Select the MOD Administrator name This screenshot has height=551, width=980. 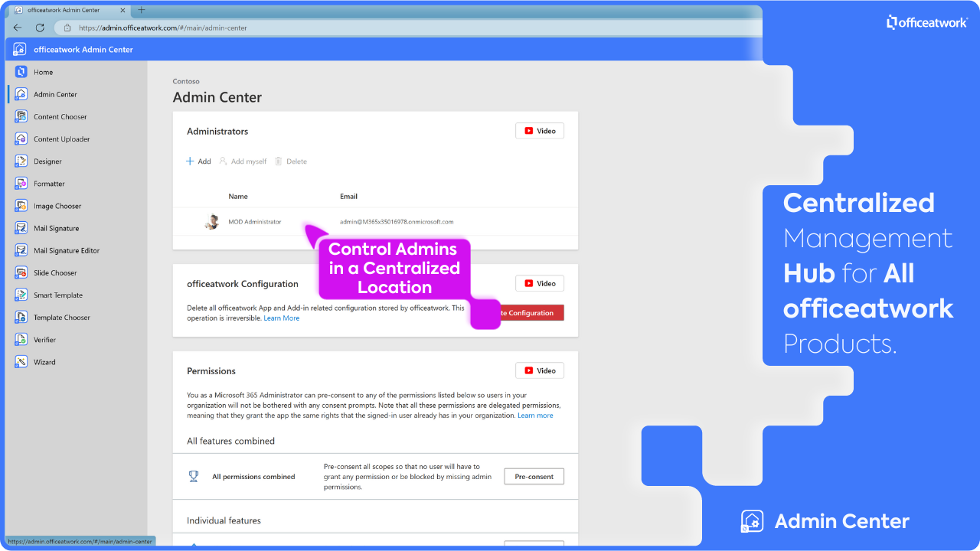(x=255, y=222)
